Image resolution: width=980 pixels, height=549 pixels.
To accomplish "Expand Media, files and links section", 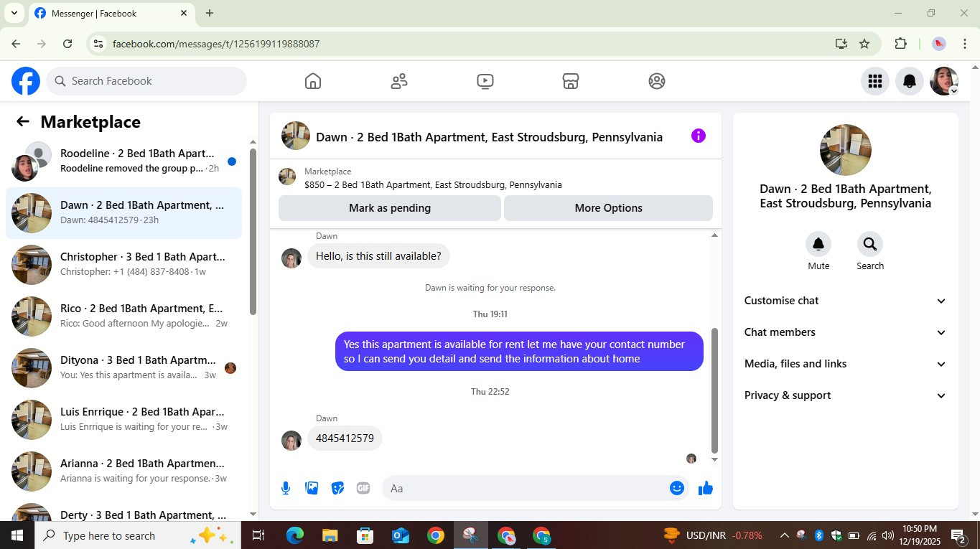I will [x=845, y=364].
